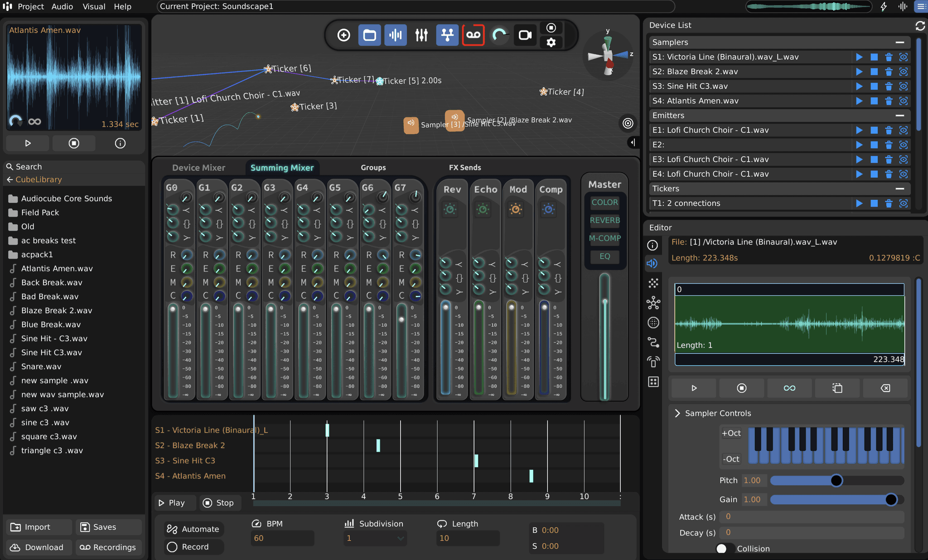Collapse the Emitters section in the Device List

(x=900, y=116)
